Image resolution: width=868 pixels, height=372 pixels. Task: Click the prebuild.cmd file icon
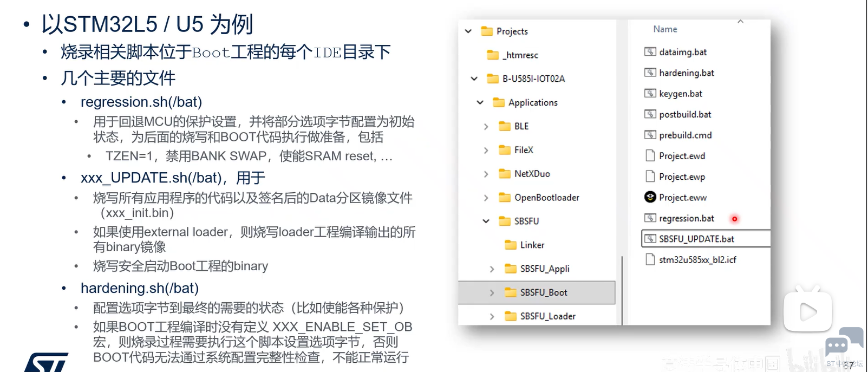click(650, 135)
